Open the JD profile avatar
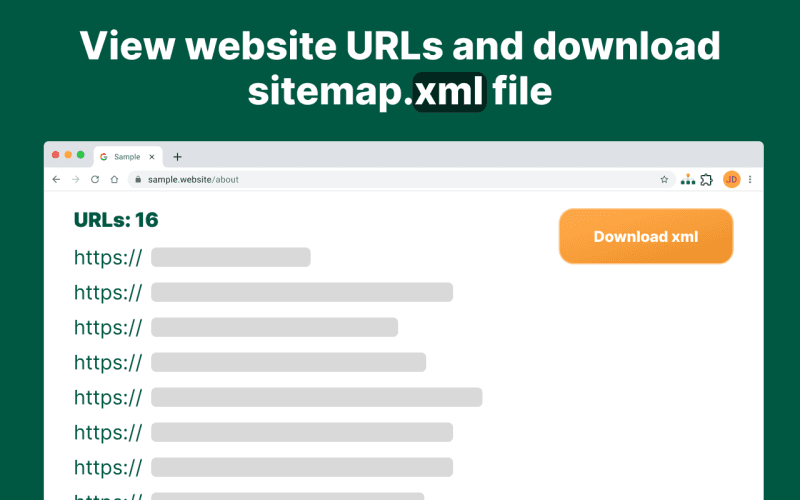800x500 pixels. point(731,179)
